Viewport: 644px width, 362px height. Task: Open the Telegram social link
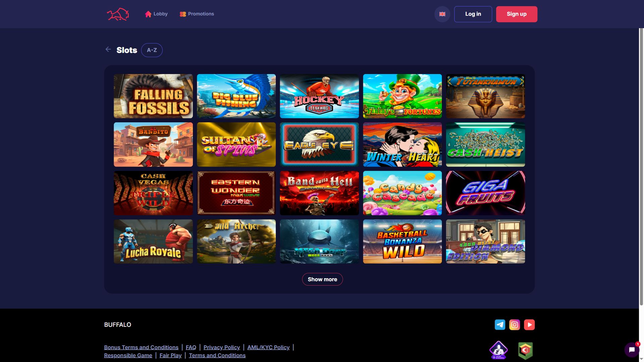(x=500, y=324)
